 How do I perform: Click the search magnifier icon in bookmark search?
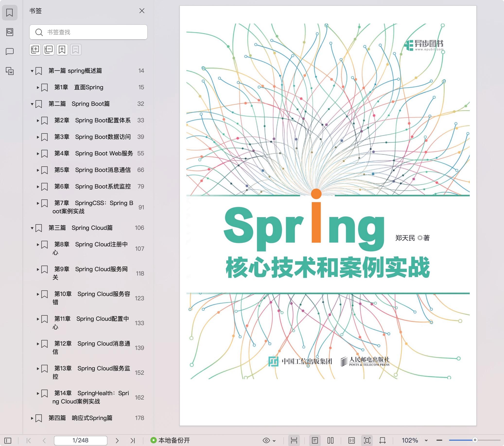[39, 32]
